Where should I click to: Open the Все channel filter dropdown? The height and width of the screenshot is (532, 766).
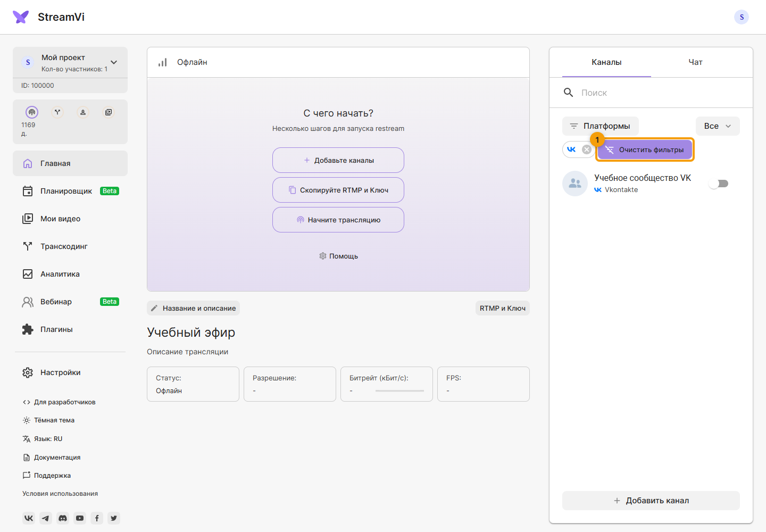click(718, 126)
